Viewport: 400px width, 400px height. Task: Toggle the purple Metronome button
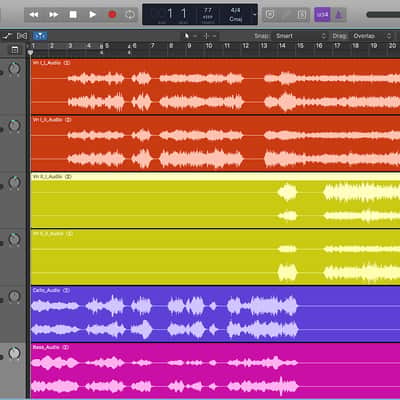[x=339, y=15]
